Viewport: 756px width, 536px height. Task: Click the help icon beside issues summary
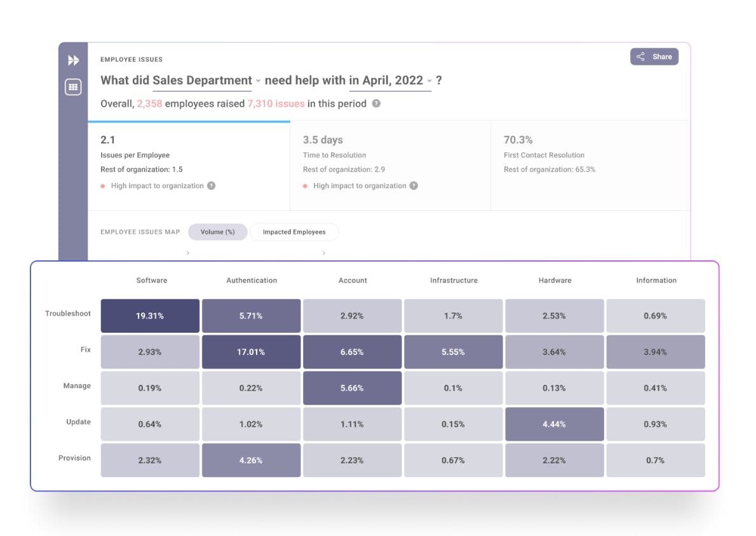pos(376,104)
